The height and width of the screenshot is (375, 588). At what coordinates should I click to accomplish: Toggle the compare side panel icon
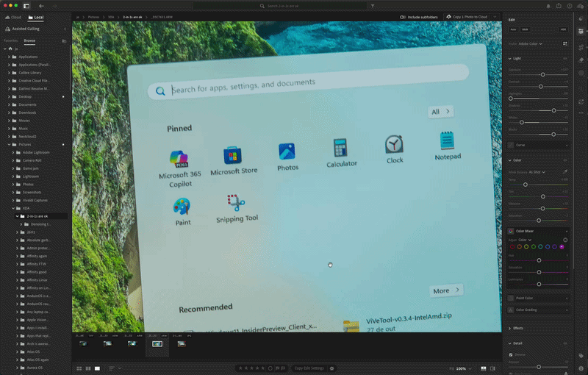(492, 368)
